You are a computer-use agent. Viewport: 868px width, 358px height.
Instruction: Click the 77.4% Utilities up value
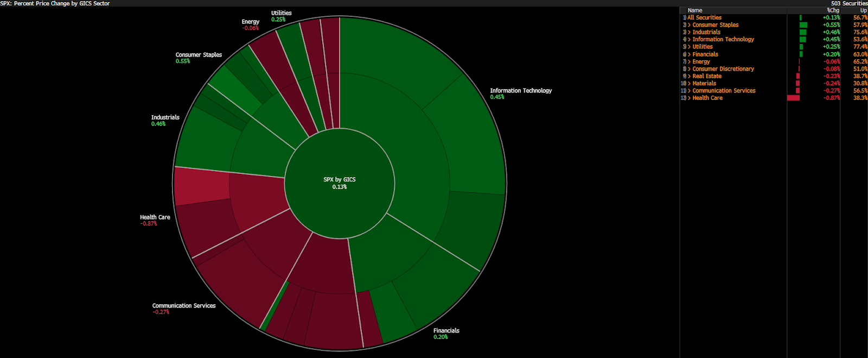pyautogui.click(x=860, y=47)
